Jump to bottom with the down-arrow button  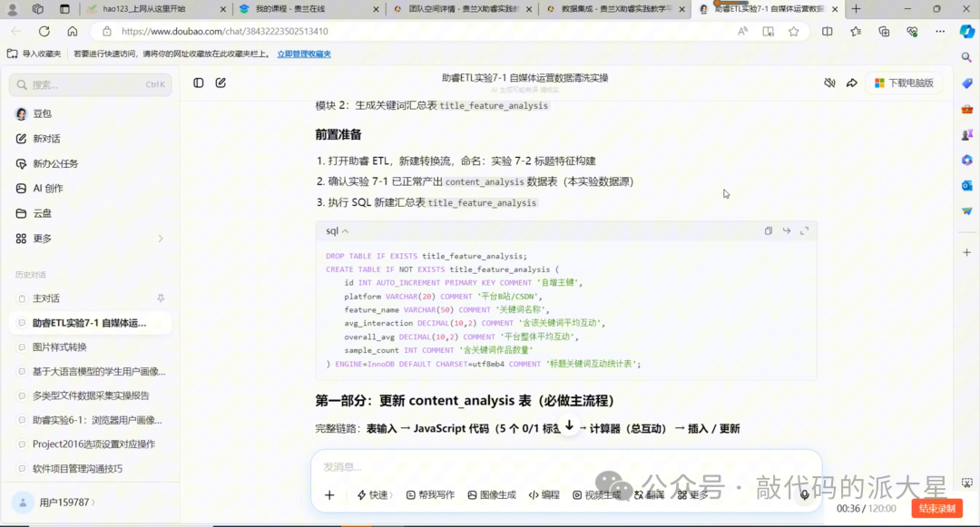pos(569,425)
